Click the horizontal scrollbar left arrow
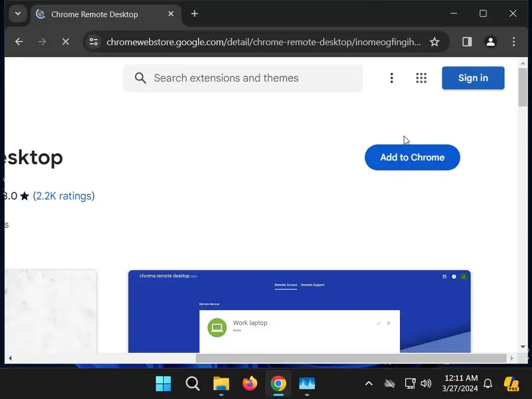The image size is (532, 399). (x=10, y=358)
